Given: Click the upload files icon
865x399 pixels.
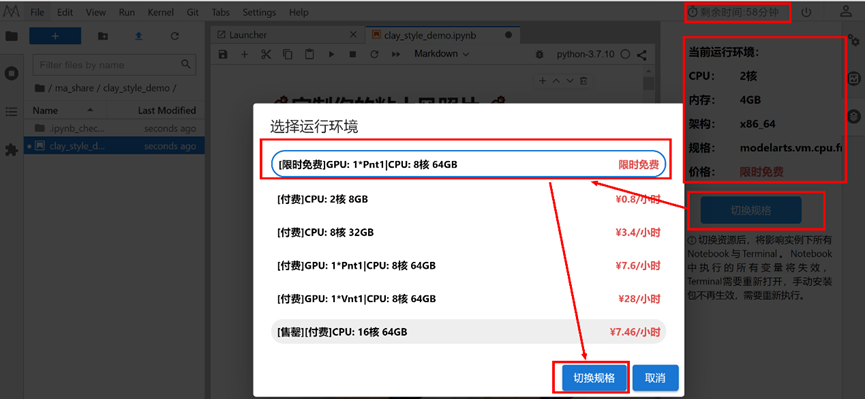Looking at the screenshot, I should pos(138,36).
